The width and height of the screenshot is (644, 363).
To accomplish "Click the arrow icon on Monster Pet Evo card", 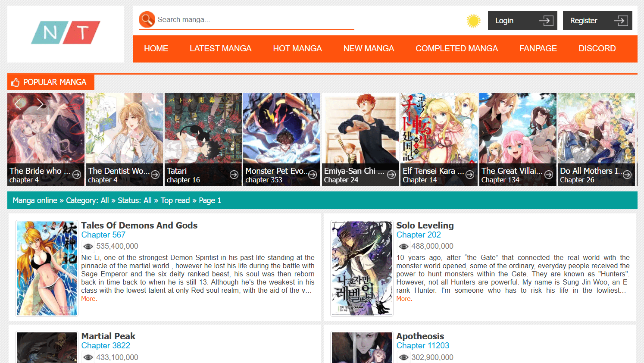I will click(x=313, y=175).
